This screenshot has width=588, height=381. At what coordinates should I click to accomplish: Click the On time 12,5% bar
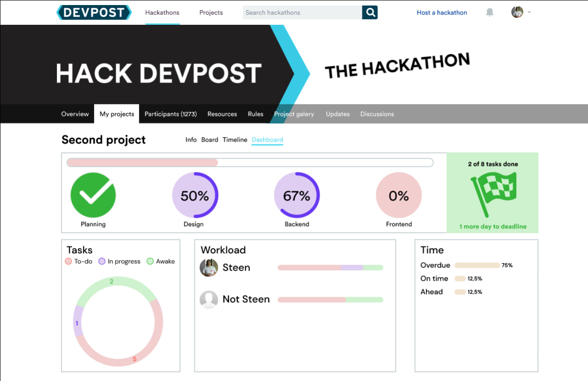pyautogui.click(x=460, y=279)
